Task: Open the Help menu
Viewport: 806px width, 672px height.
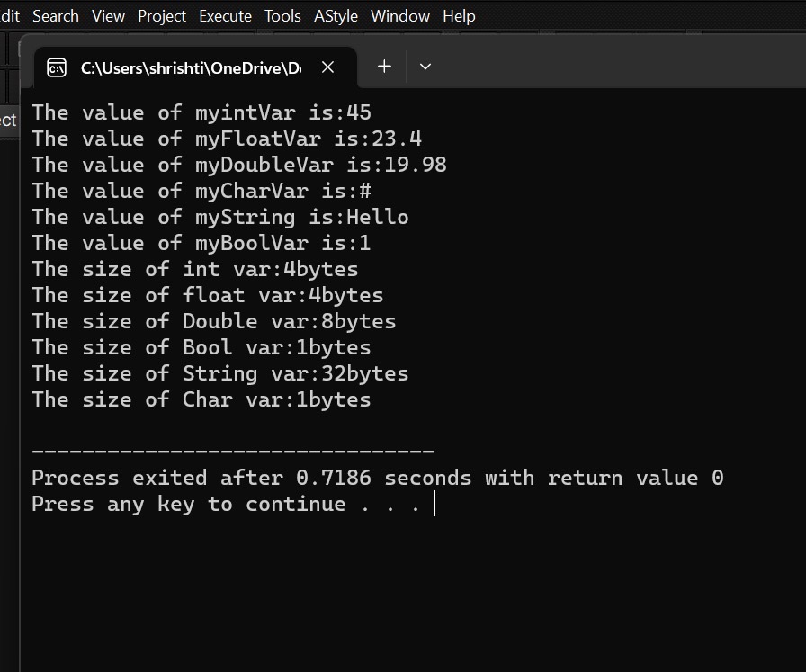Action: tap(459, 15)
